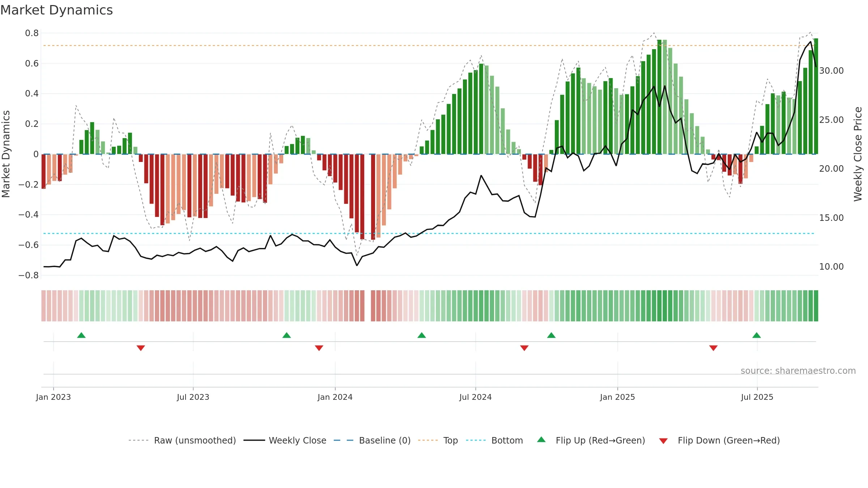The height and width of the screenshot is (488, 868).
Task: Click the green flip-up marker between Jul 2024 and Jan 2025
Action: click(551, 335)
